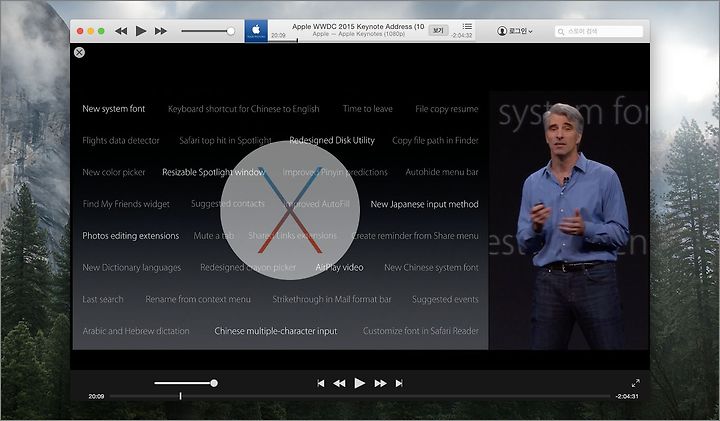Click the red close window button

(80, 31)
